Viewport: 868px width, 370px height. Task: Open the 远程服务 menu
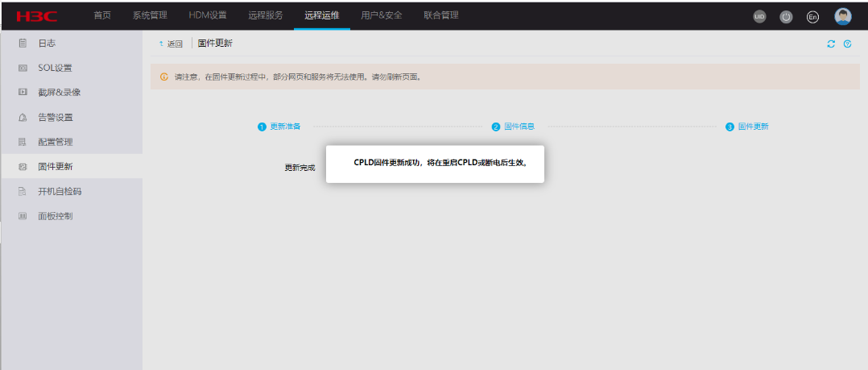click(x=266, y=15)
